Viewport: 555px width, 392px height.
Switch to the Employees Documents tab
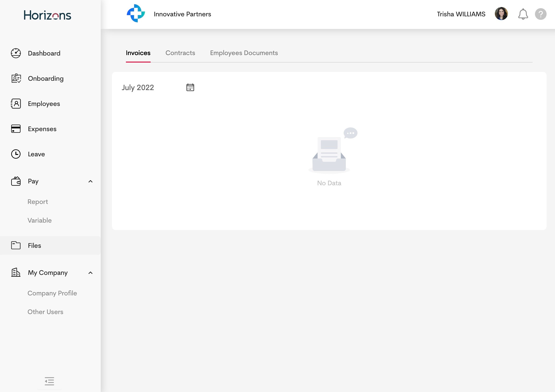click(244, 53)
